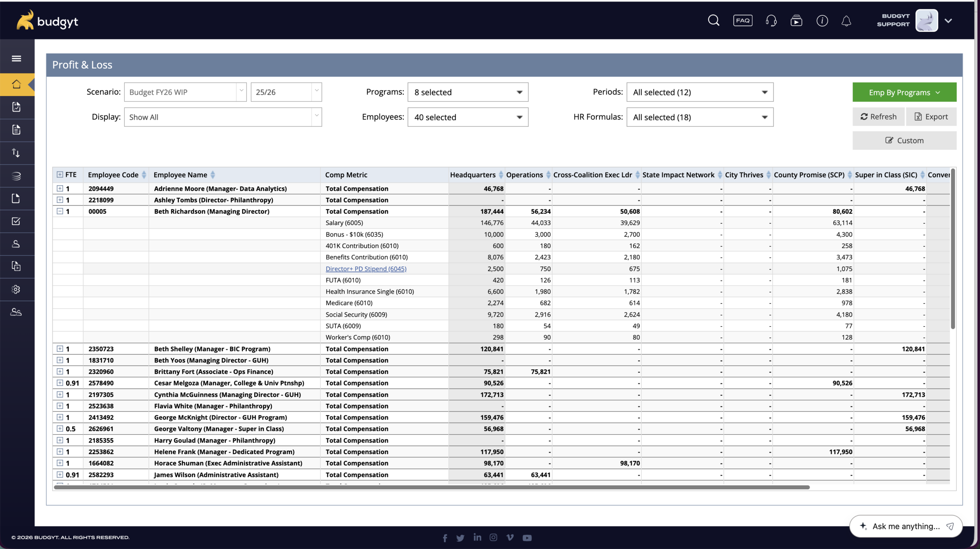Click the search magnifier icon in header
The height and width of the screenshot is (549, 980).
(x=714, y=21)
